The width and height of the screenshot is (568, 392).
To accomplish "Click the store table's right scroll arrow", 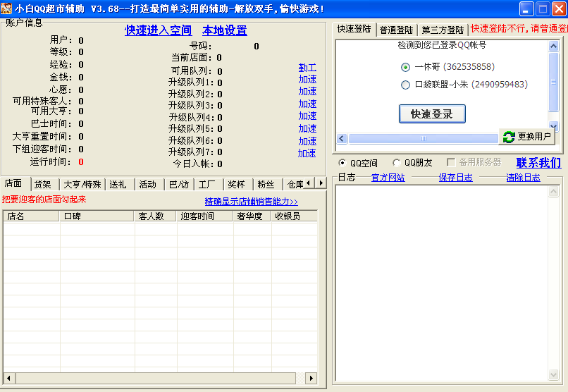I will pyautogui.click(x=311, y=379).
